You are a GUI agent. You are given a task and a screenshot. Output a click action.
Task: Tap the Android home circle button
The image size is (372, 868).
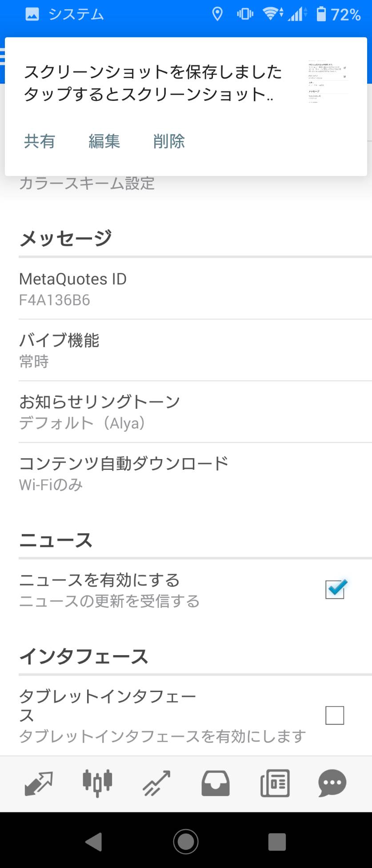[x=186, y=841]
